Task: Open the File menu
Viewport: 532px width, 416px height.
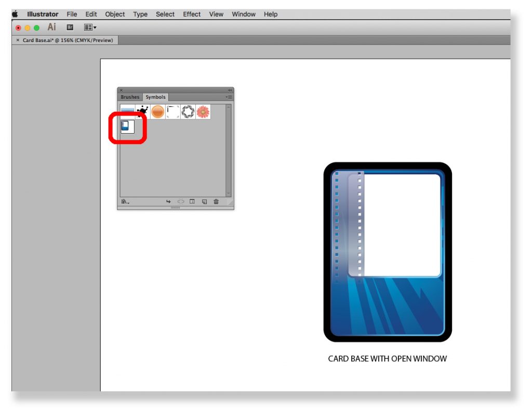Action: 72,14
